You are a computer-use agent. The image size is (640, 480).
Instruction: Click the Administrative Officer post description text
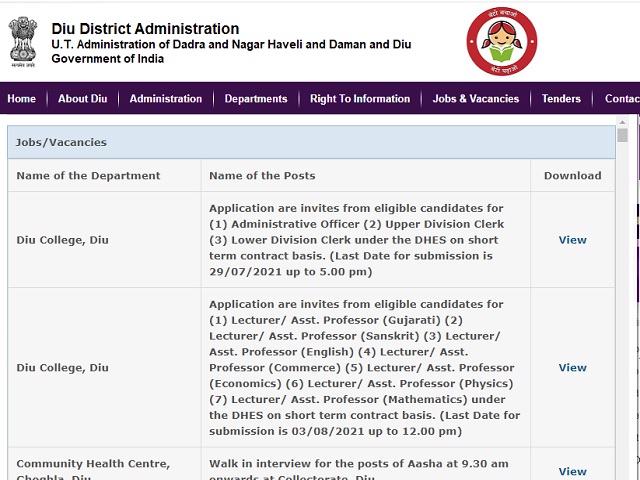tap(357, 240)
